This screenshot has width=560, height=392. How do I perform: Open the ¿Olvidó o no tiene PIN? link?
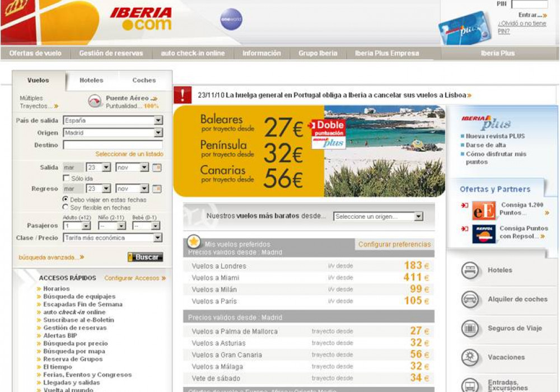(x=522, y=27)
